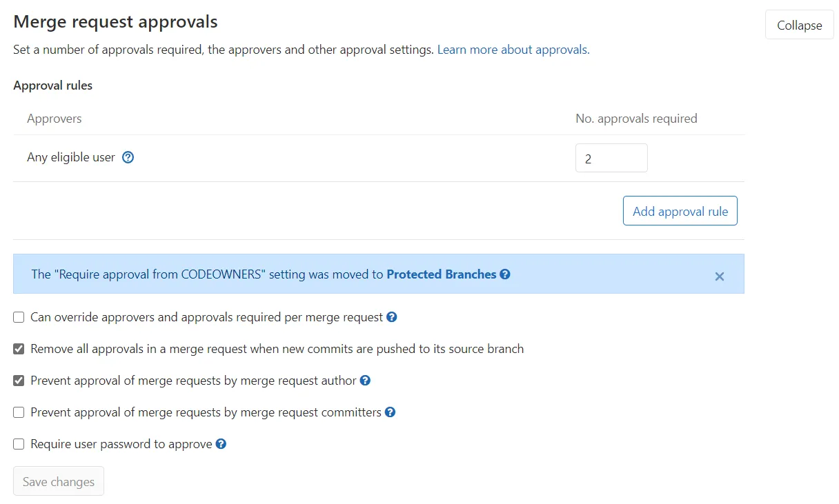Enable overriding approvers per merge request
Image resolution: width=839 pixels, height=504 pixels.
pos(19,316)
